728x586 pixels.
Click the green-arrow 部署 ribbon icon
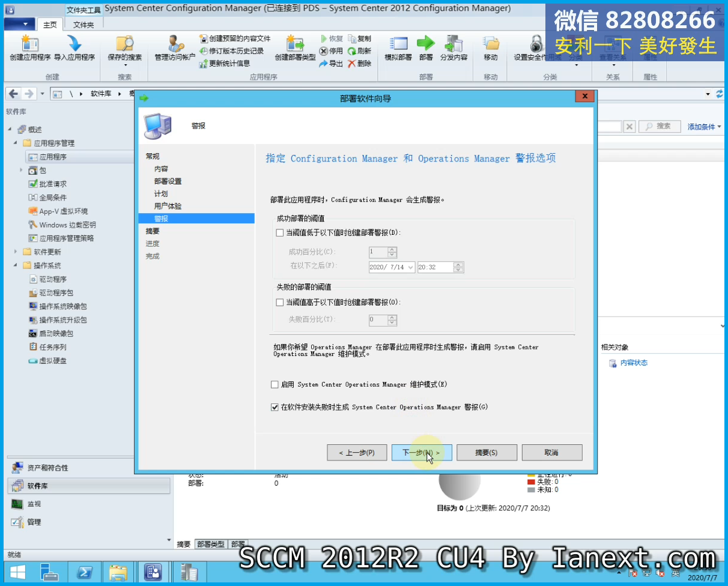[x=426, y=49]
